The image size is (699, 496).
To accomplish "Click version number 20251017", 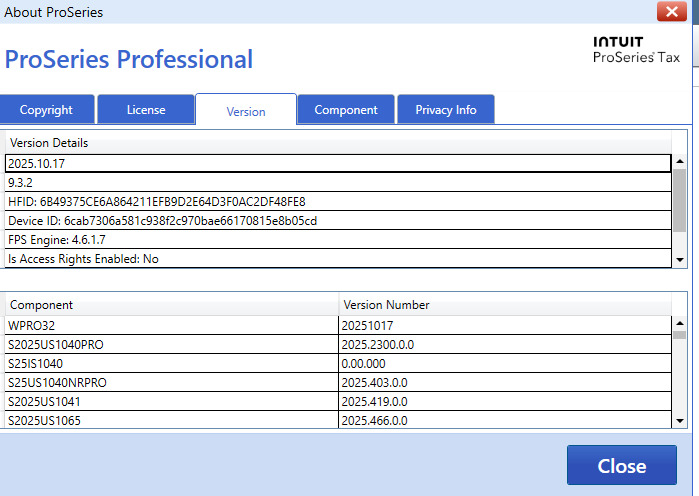I will (505, 326).
